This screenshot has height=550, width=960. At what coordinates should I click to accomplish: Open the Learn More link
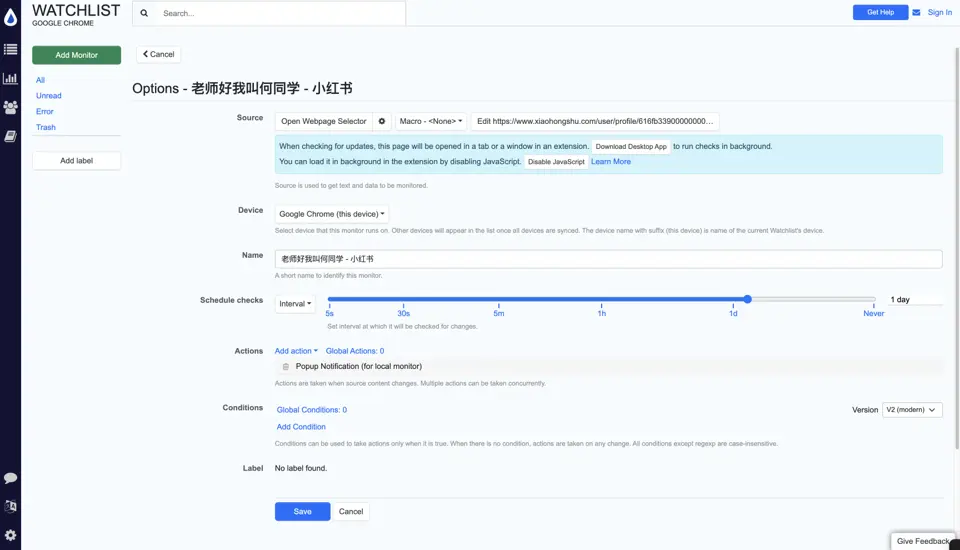[x=610, y=162]
